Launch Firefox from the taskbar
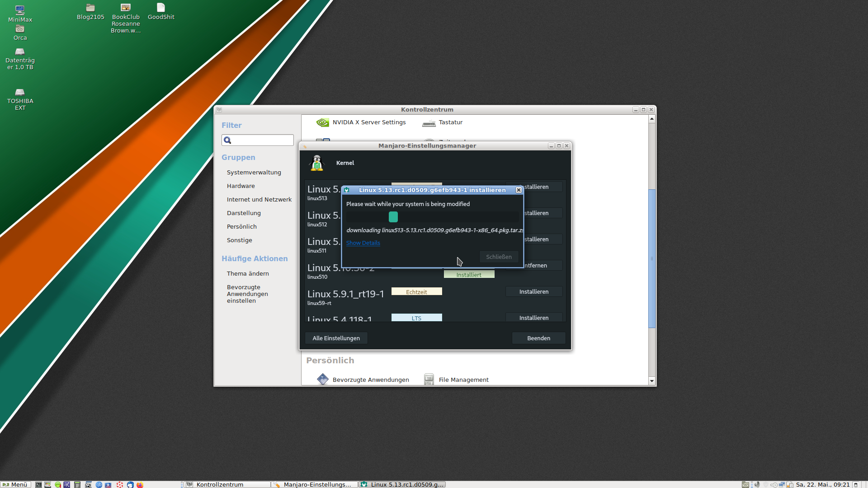This screenshot has width=868, height=488. pos(140,484)
